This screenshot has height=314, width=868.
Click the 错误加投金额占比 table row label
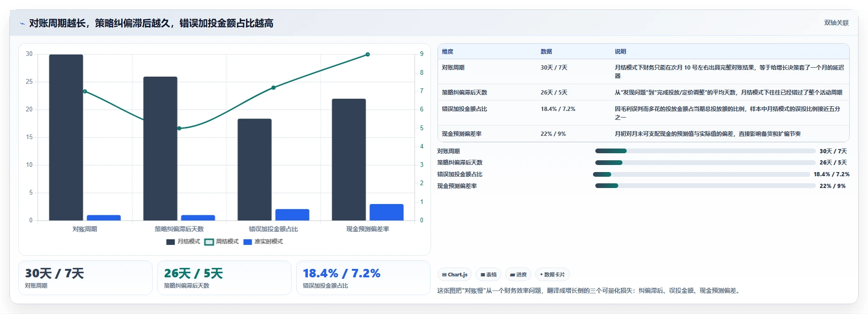[x=464, y=109]
